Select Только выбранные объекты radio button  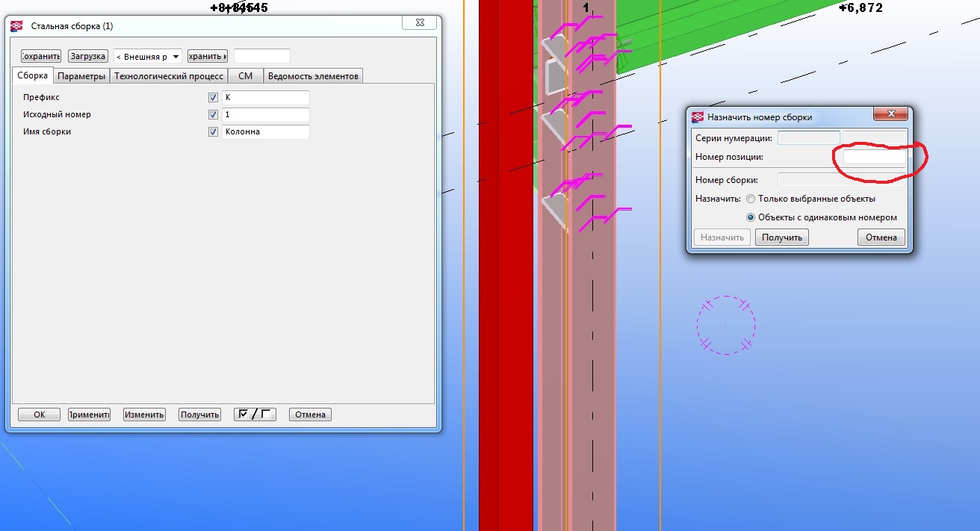pyautogui.click(x=751, y=199)
